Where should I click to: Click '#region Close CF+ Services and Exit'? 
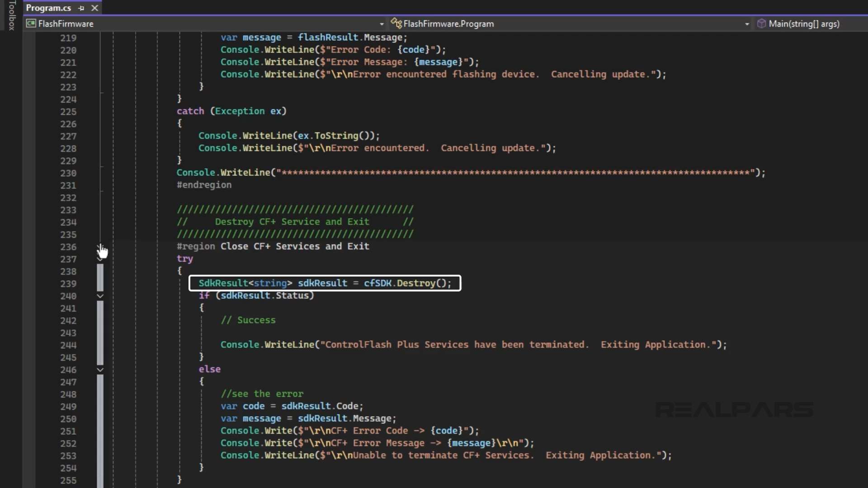point(273,246)
